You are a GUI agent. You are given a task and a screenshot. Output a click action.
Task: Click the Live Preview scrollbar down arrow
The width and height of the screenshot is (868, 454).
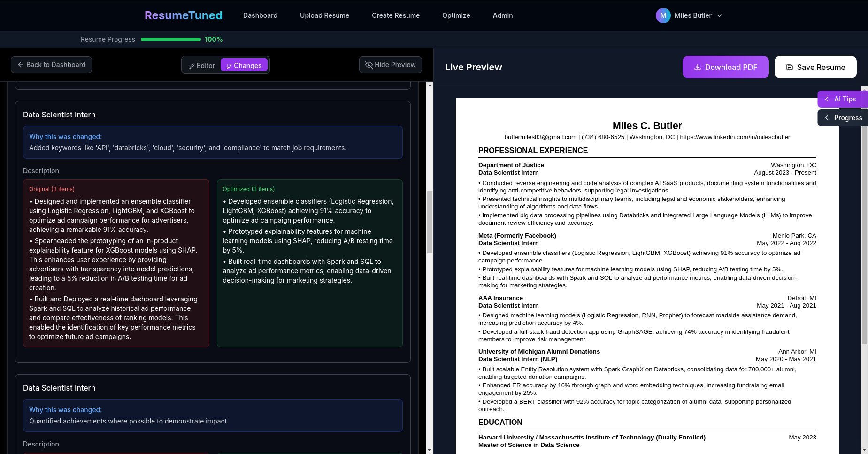pos(864,450)
